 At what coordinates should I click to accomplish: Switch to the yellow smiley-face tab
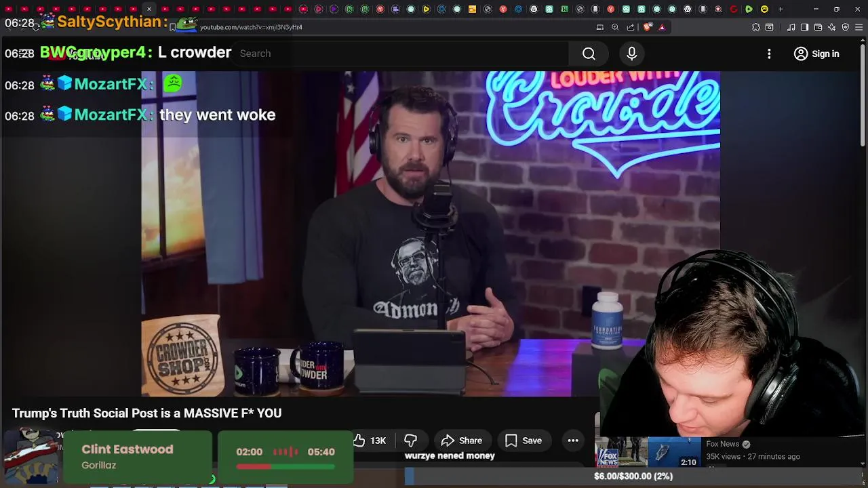pos(764,9)
